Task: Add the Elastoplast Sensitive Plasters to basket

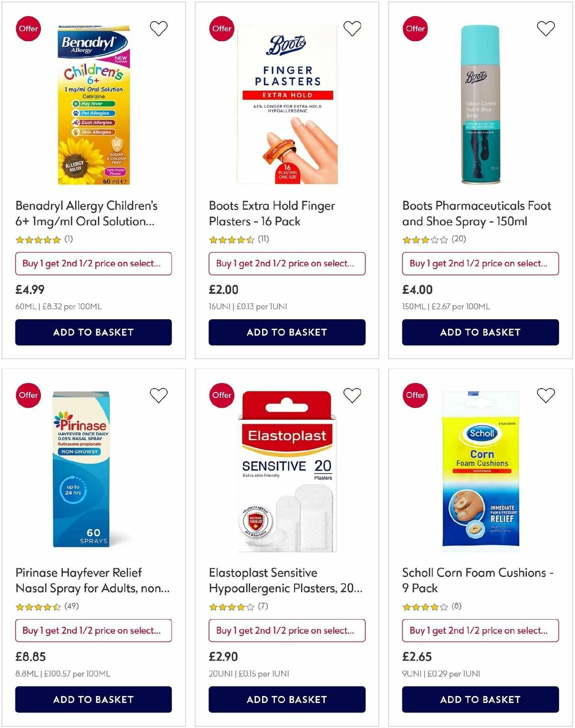Action: point(287,699)
